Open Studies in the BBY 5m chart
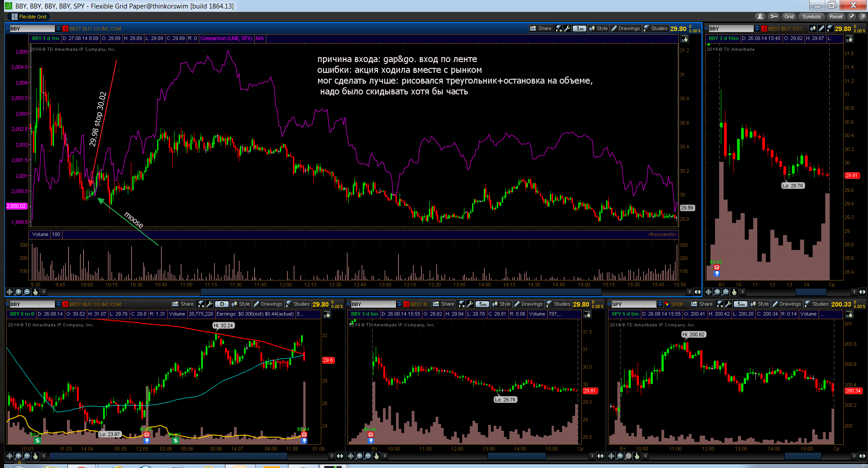The width and height of the screenshot is (868, 468). 558,304
